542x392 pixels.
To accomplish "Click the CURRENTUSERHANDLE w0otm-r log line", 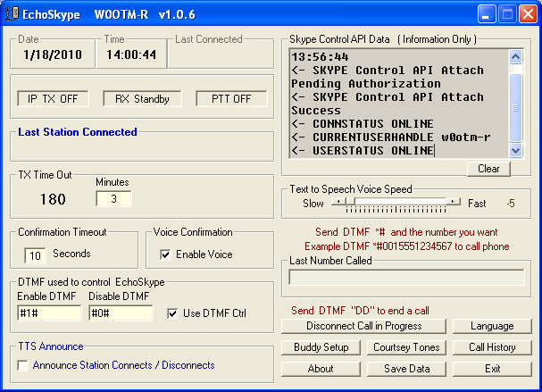I will pos(391,138).
